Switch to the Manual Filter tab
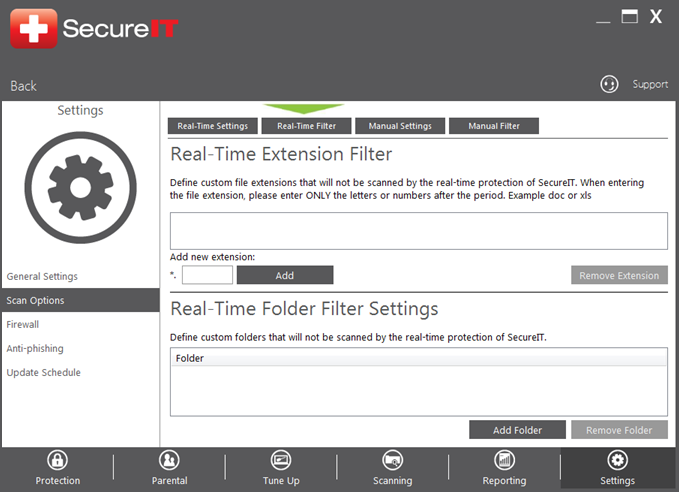679x492 pixels. pyautogui.click(x=494, y=126)
